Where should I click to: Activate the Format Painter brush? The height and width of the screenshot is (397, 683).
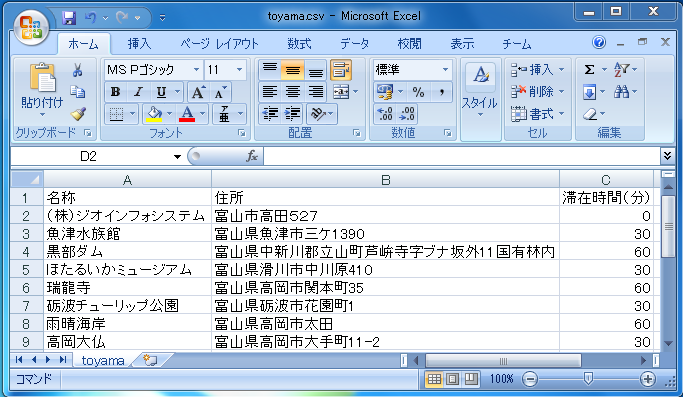(78, 114)
